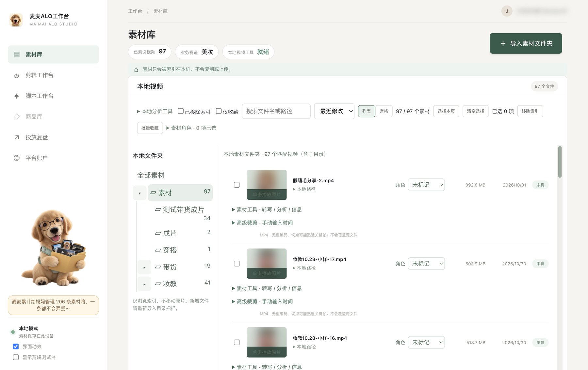Viewport: 588px width, 370px height.
Task: Toggle the 已移除索引 checkbox
Action: [181, 111]
